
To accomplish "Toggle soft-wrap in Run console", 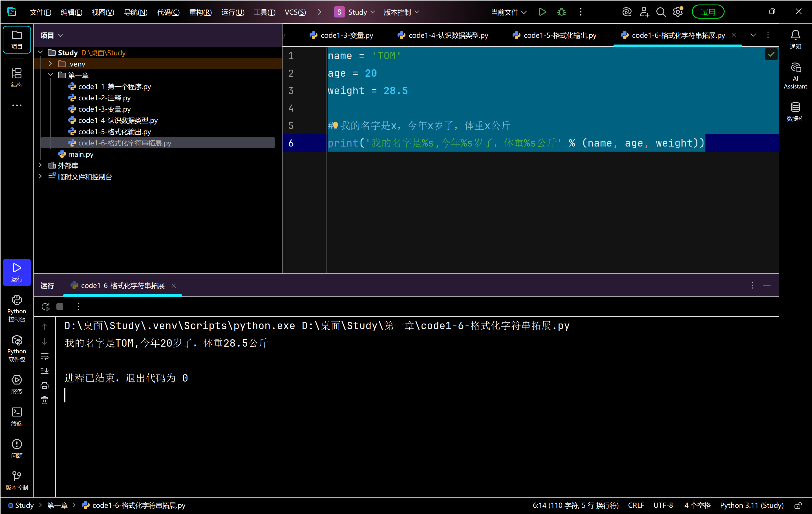I will [x=45, y=356].
